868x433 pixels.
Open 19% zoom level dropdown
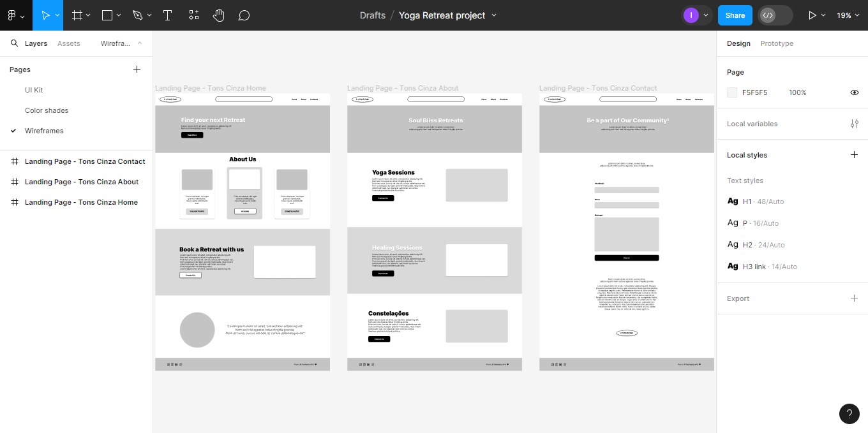[849, 15]
